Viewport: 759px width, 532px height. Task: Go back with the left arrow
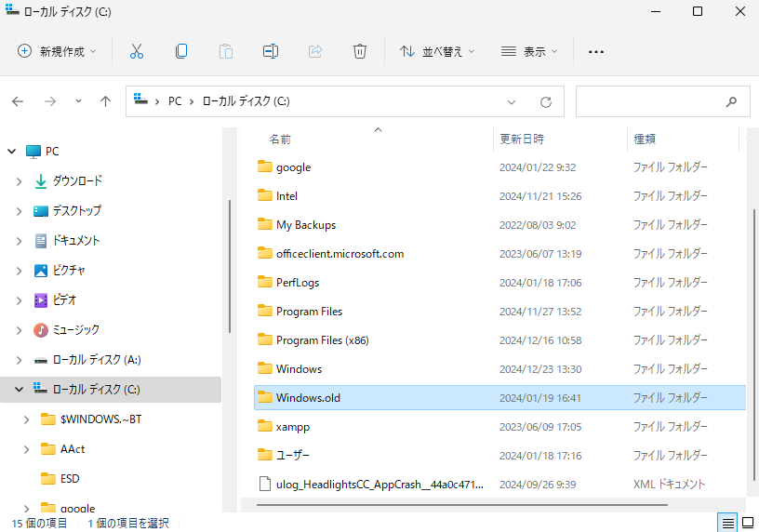pyautogui.click(x=18, y=101)
